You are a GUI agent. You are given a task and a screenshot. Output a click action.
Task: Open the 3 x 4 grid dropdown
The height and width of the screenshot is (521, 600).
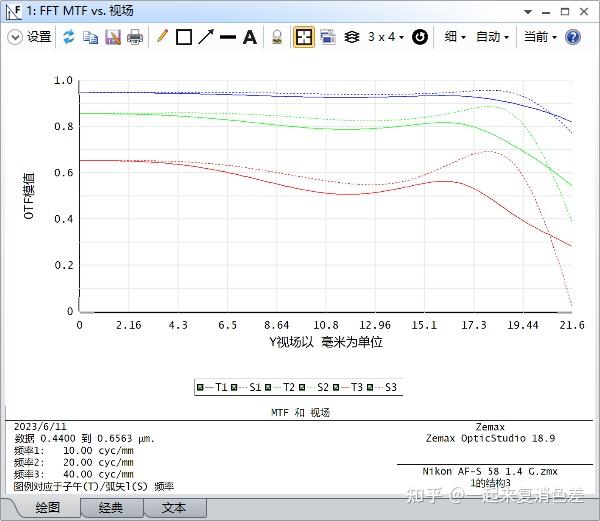pos(386,37)
